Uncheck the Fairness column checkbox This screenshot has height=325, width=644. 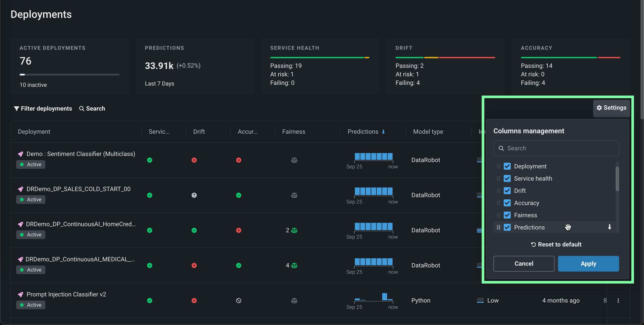click(507, 215)
